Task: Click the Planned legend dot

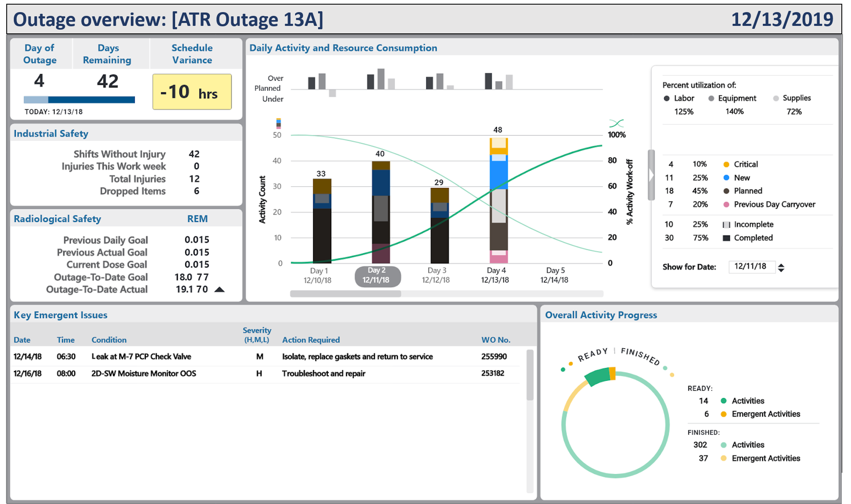Action: click(x=726, y=191)
